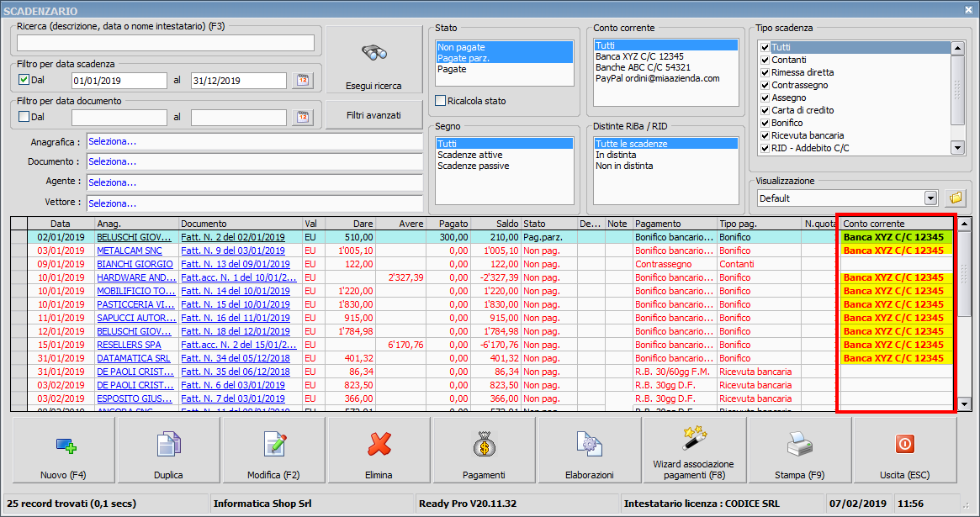Open calendar picker for data documento filter
The height and width of the screenshot is (517, 980).
click(302, 117)
